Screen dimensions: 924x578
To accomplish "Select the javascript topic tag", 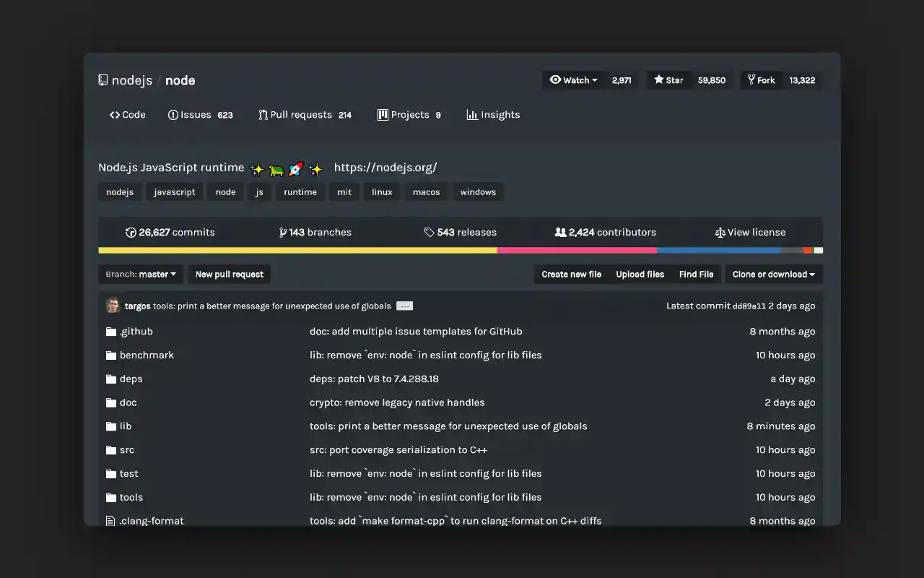I will 174,192.
